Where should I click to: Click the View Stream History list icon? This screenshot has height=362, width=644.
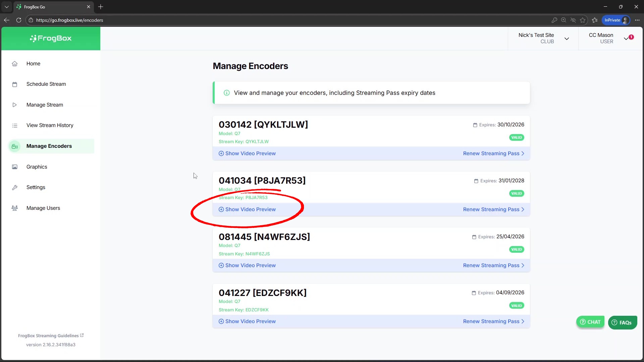[x=15, y=126]
